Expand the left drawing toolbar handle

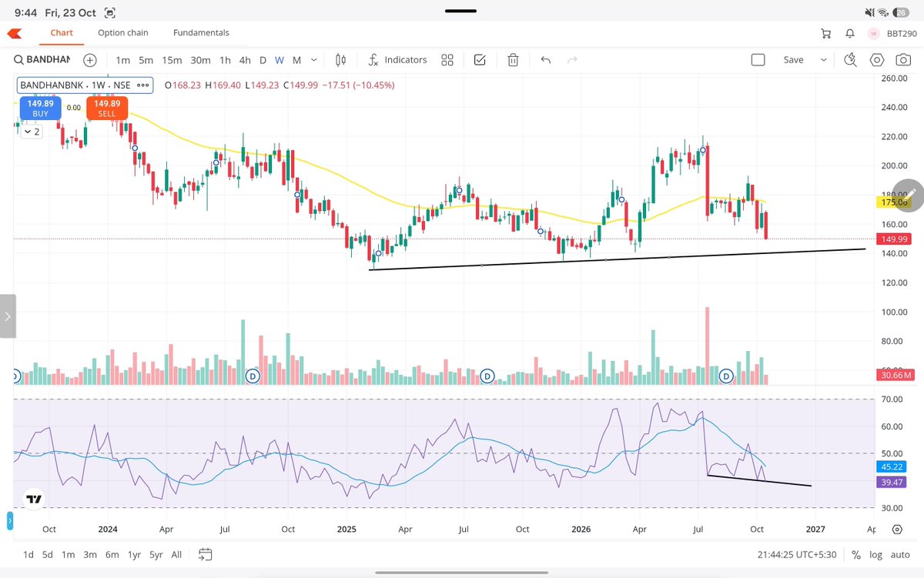coord(7,316)
